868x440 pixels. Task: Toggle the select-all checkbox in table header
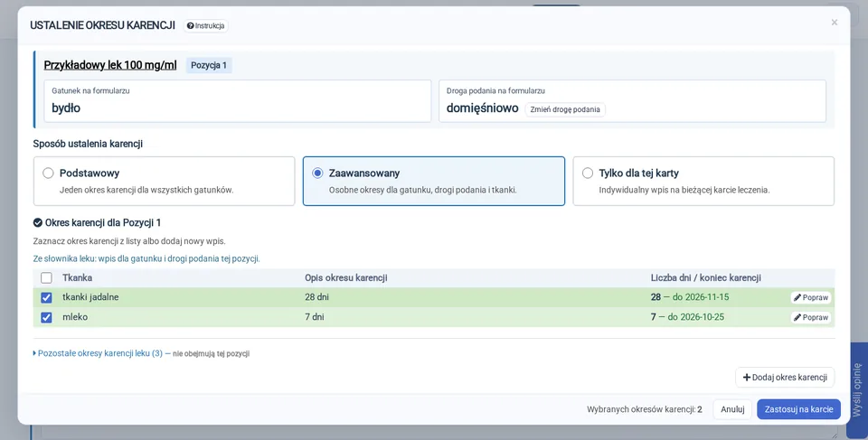click(46, 278)
